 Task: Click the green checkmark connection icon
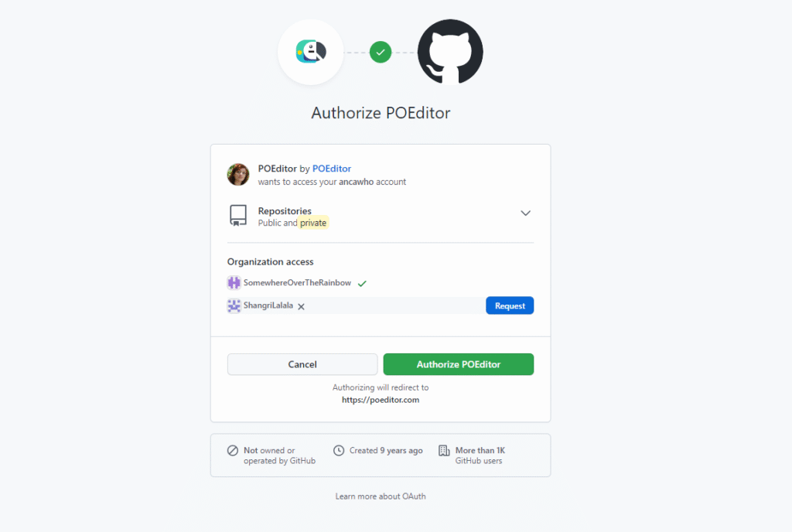click(x=381, y=52)
